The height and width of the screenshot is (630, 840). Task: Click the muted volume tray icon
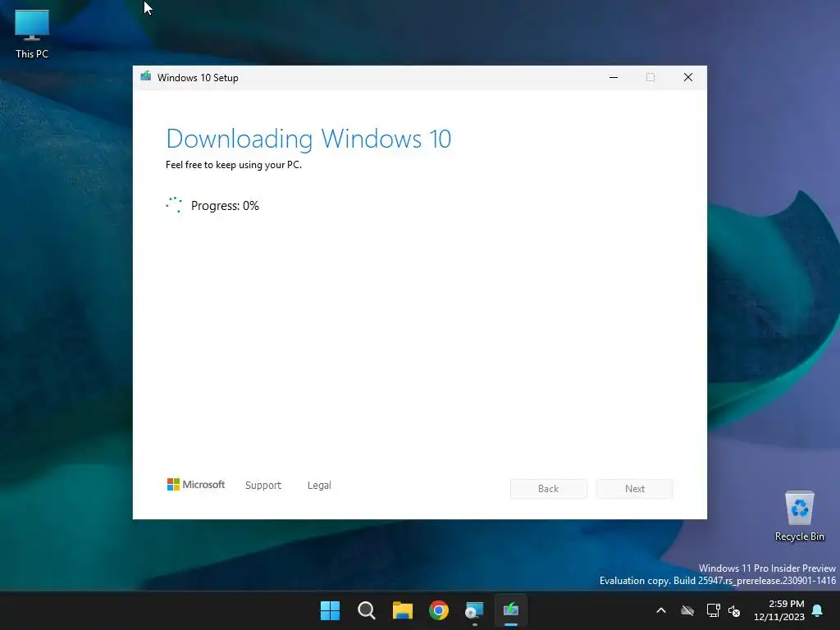click(x=734, y=610)
